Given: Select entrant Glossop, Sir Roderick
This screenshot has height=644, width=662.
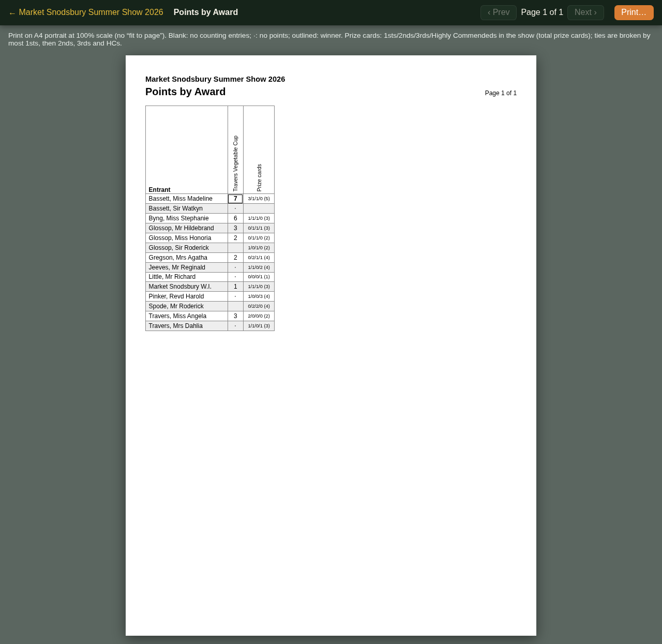Looking at the screenshot, I should pos(187,248).
